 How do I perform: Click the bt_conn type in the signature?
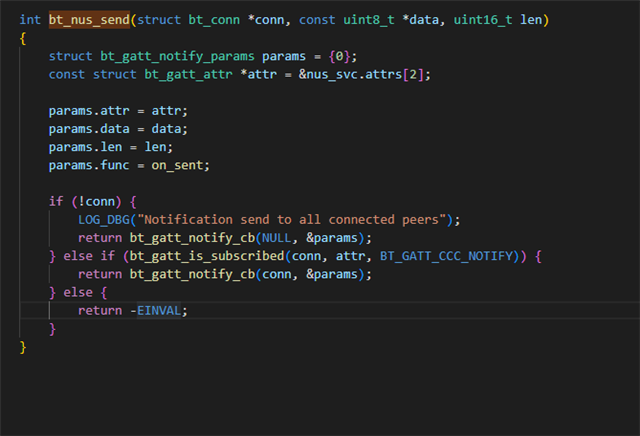pos(214,20)
